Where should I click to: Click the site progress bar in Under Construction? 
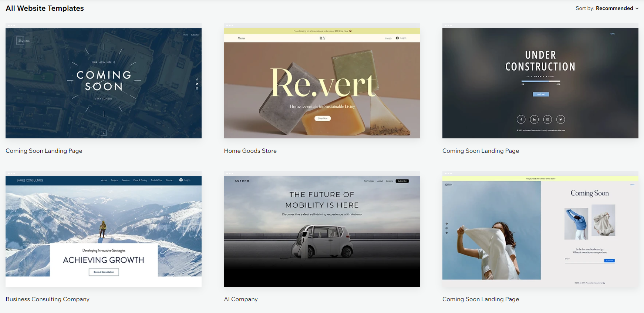coord(541,81)
